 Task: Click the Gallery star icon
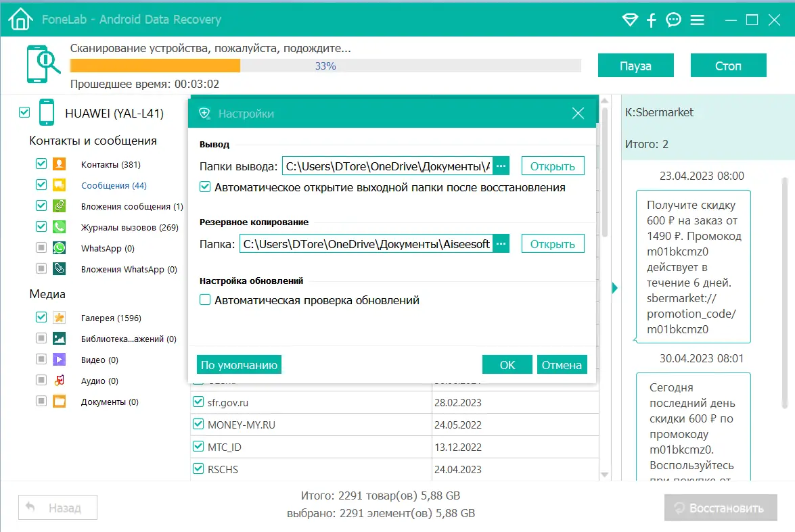click(x=60, y=317)
